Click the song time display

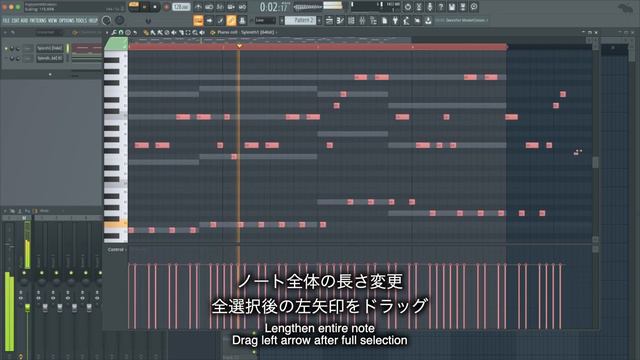coord(274,7)
